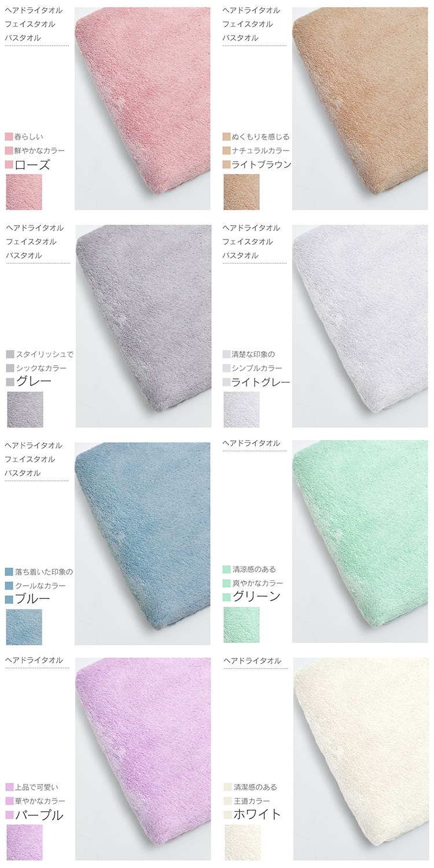Click the blue color swatch square
This screenshot has height=868, width=434.
tap(24, 627)
